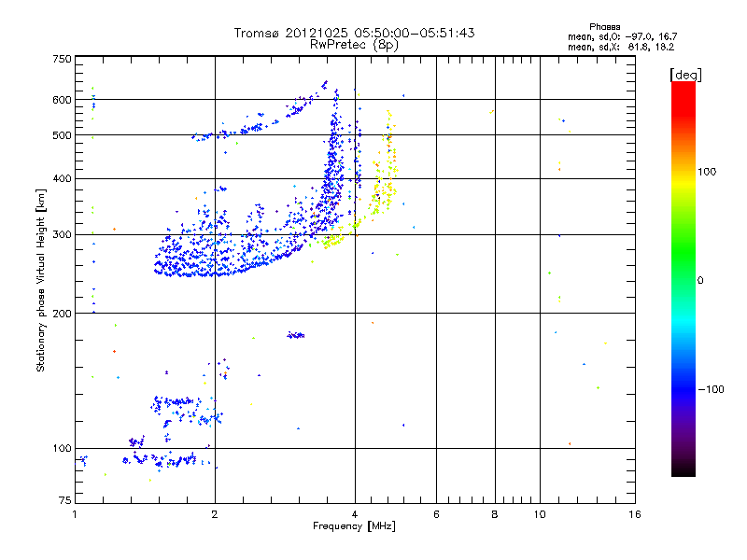
Task: Click the y-axis tick label '600'
Action: click(x=62, y=100)
